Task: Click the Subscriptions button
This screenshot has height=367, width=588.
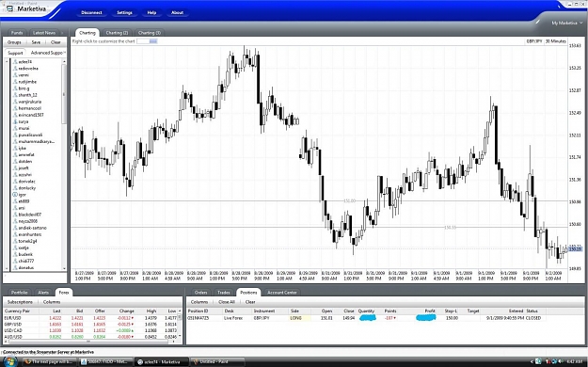Action: (20, 302)
